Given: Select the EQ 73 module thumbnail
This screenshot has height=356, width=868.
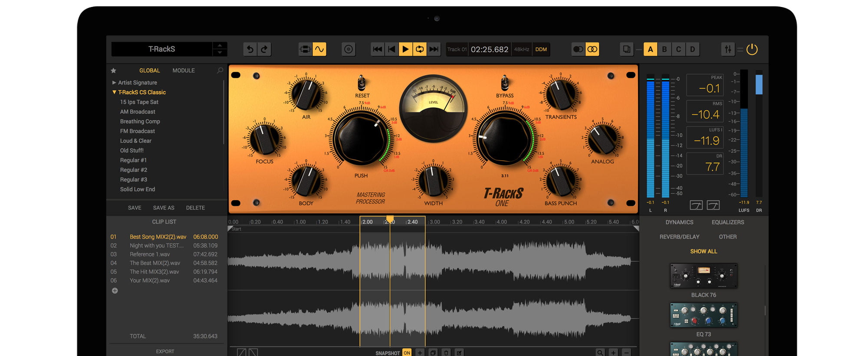Looking at the screenshot, I should click(704, 315).
